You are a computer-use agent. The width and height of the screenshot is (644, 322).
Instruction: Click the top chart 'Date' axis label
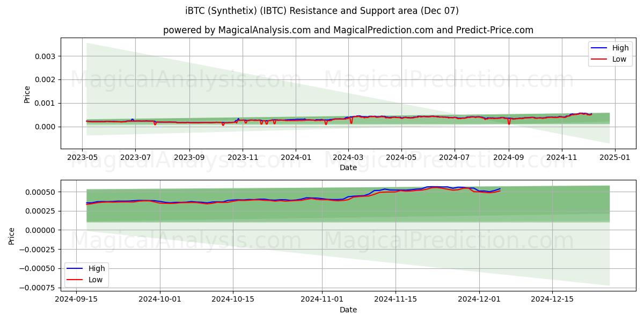(348, 167)
